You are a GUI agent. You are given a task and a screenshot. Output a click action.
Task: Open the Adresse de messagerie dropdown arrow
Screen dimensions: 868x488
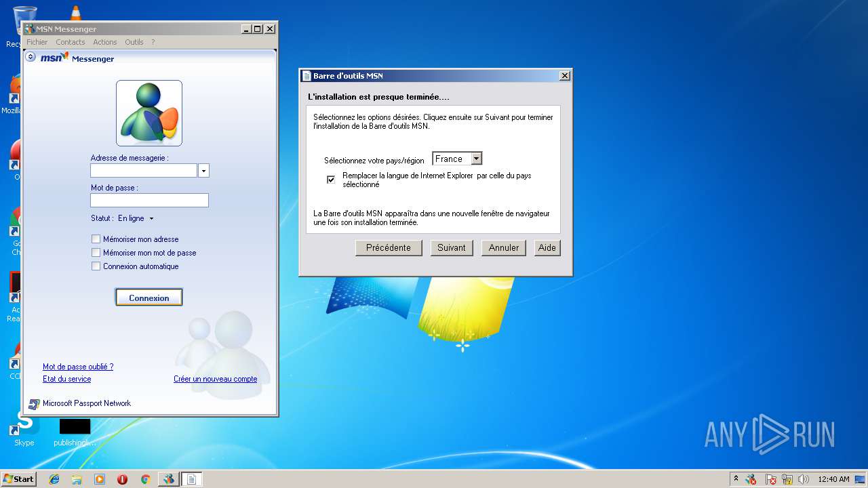(x=203, y=171)
